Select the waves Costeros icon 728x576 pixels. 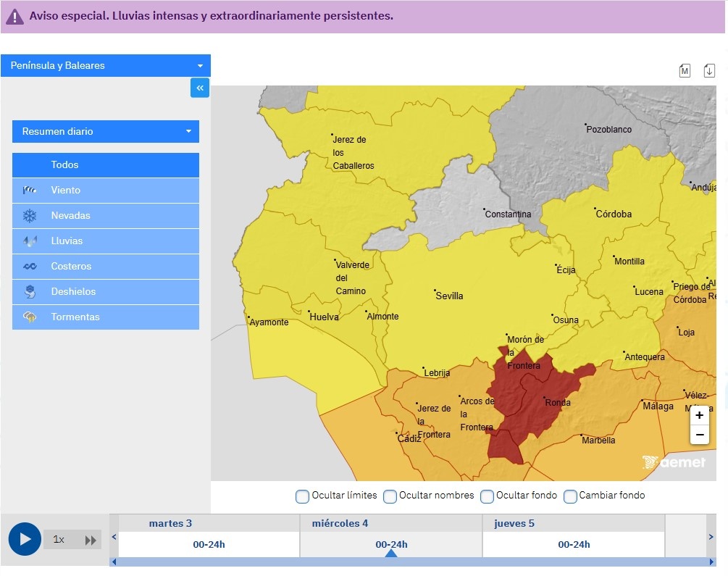coord(30,267)
